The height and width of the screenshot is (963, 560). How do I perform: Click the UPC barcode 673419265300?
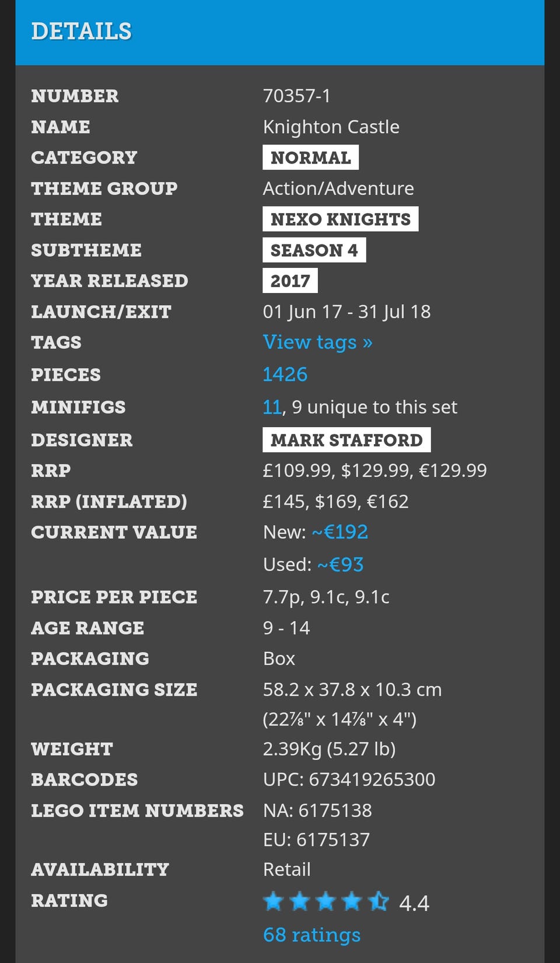pyautogui.click(x=372, y=779)
